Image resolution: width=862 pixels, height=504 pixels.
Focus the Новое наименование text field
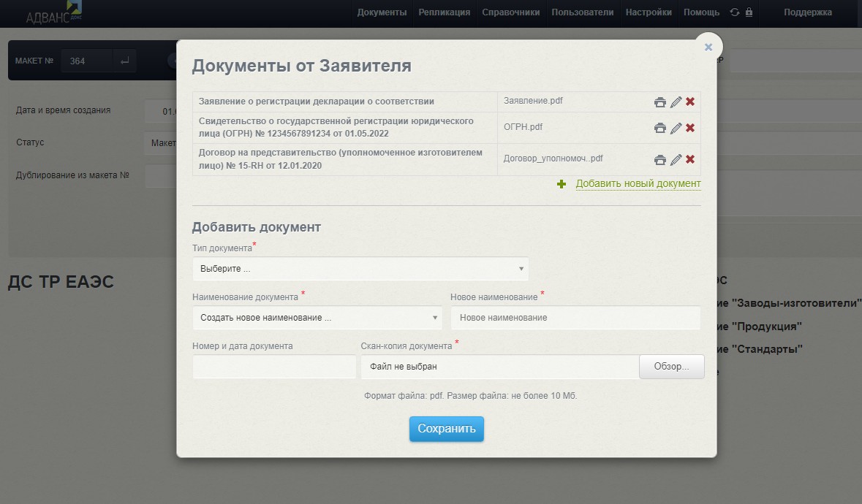point(575,318)
